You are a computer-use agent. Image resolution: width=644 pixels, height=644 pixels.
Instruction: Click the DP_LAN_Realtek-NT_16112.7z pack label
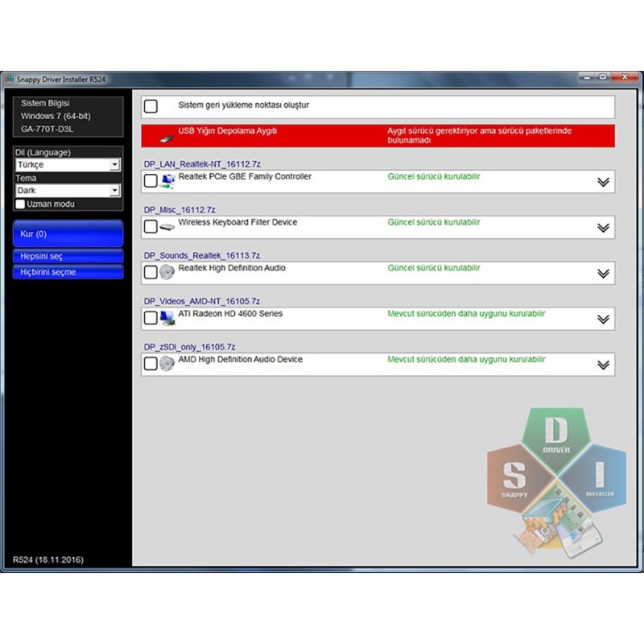[x=202, y=164]
